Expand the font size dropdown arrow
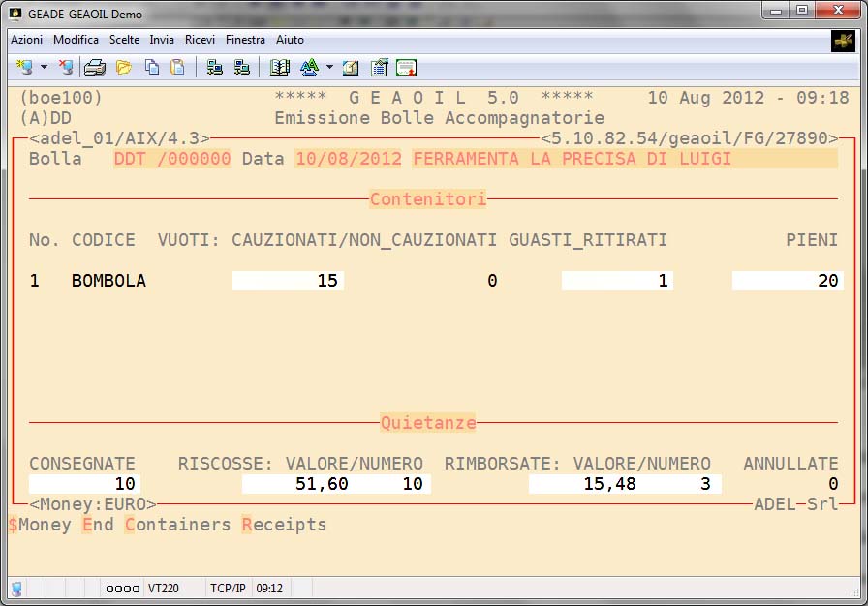 click(x=329, y=68)
